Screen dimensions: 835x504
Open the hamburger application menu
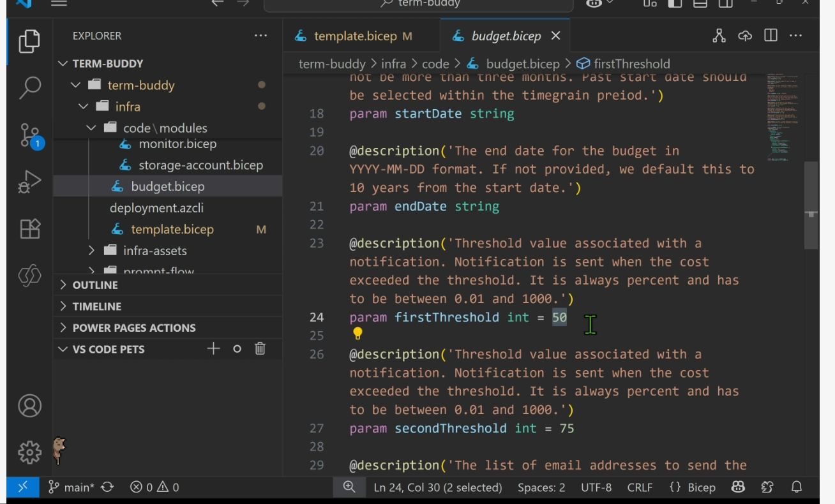tap(59, 3)
